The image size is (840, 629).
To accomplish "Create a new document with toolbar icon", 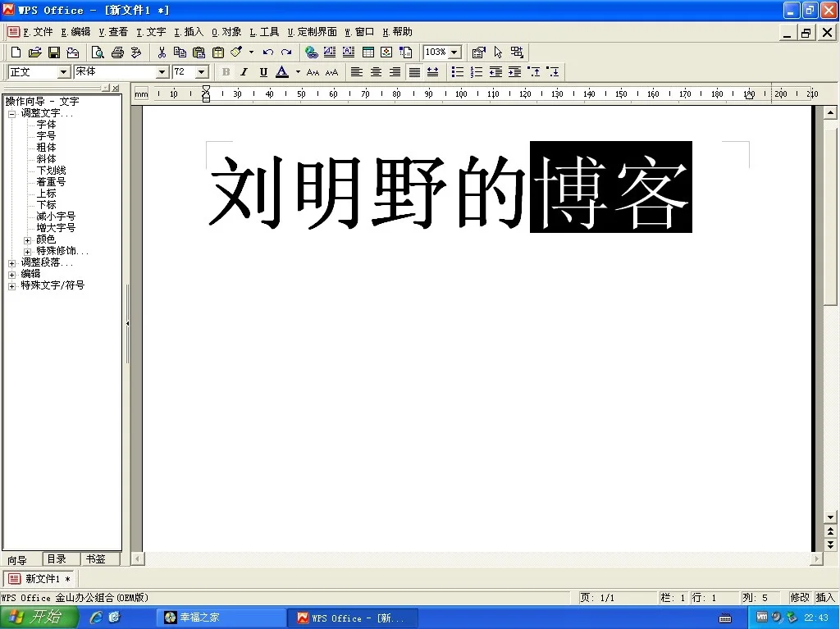I will tap(16, 52).
